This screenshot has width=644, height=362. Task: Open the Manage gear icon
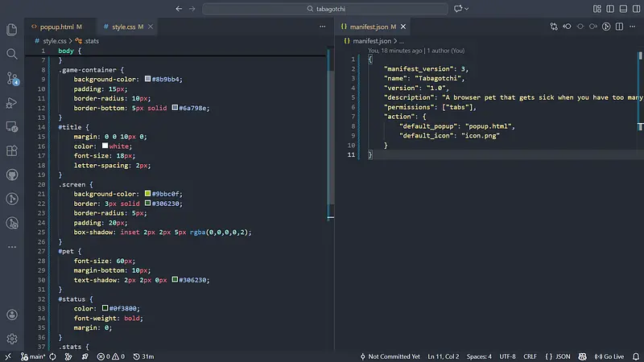[x=12, y=339]
